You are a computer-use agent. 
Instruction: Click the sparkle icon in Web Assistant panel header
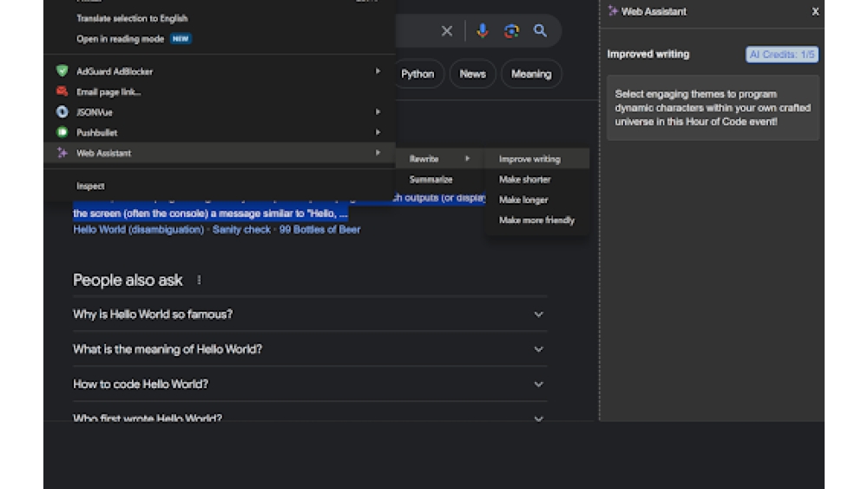[613, 11]
